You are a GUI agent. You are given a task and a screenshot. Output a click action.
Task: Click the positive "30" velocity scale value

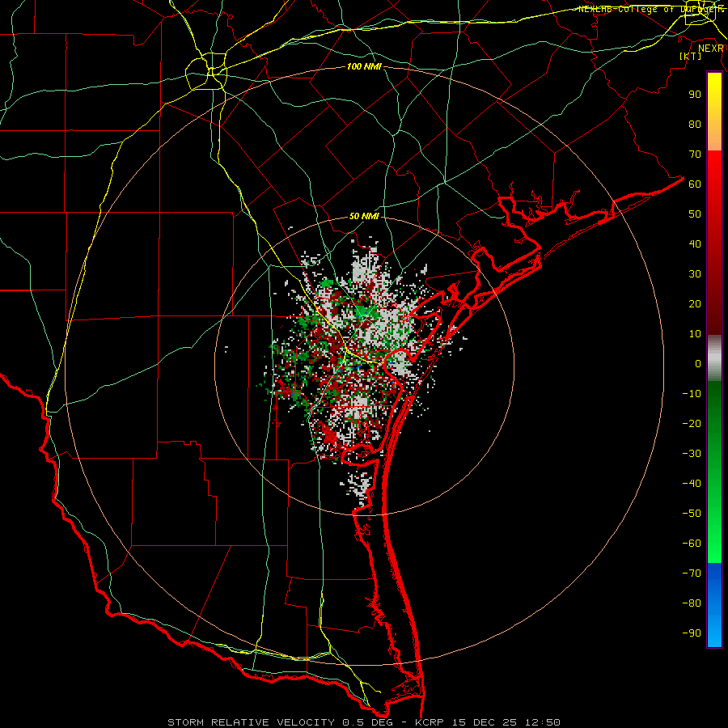coord(695,274)
